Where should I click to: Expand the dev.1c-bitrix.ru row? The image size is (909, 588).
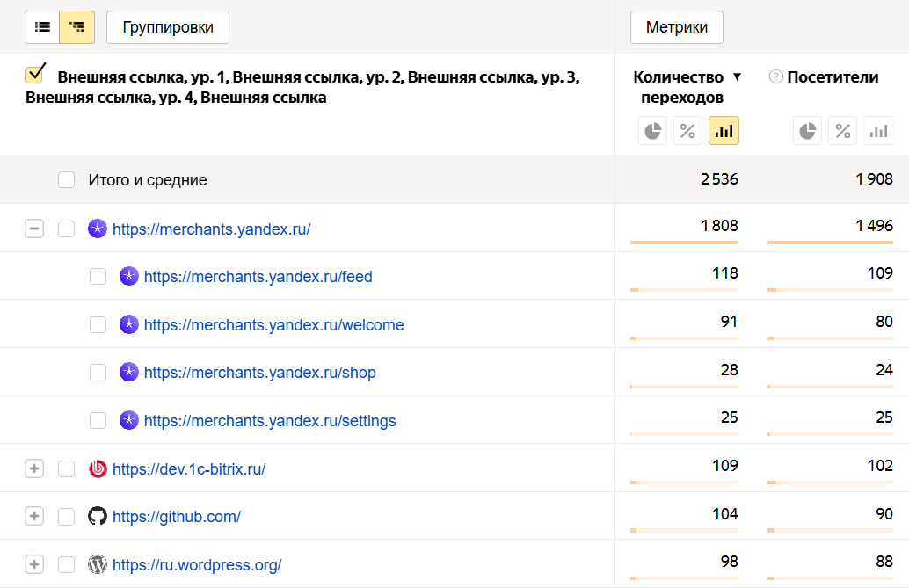34,469
